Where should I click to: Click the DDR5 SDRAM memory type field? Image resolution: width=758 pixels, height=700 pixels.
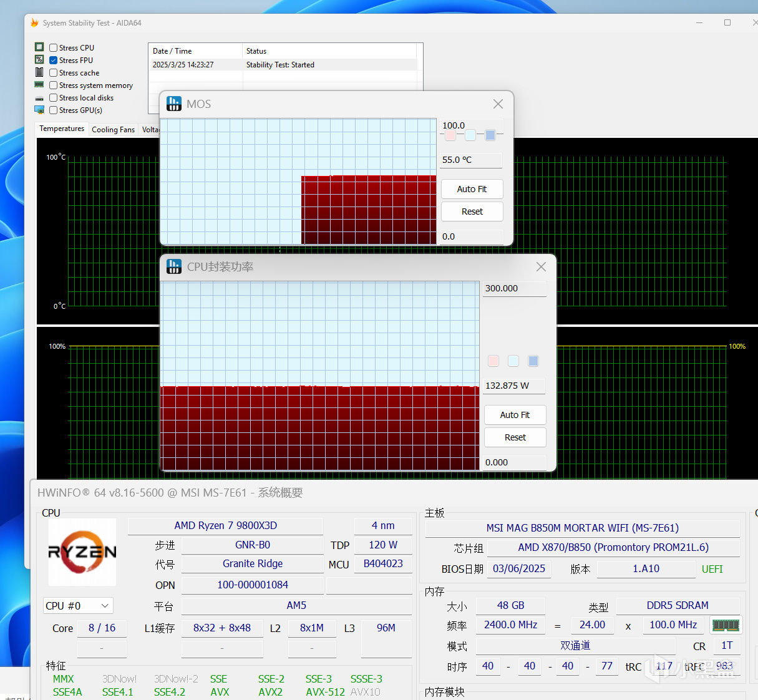(x=678, y=606)
